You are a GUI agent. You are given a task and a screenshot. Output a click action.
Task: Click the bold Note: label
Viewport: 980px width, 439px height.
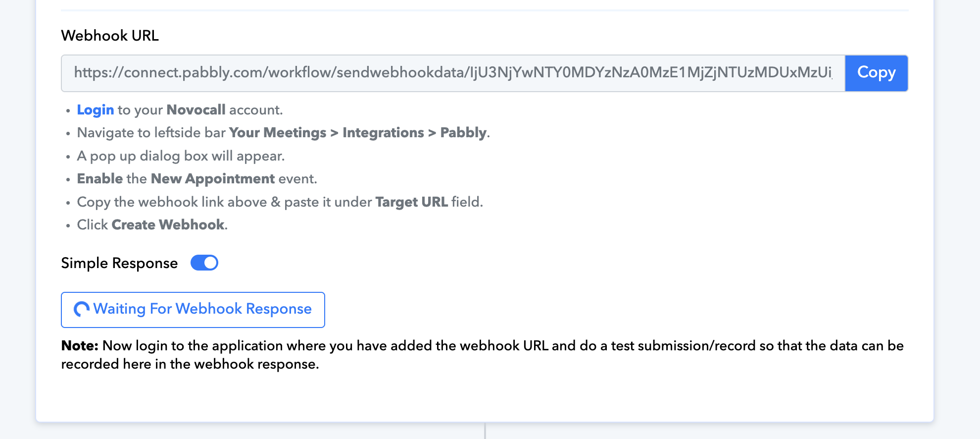click(x=80, y=346)
